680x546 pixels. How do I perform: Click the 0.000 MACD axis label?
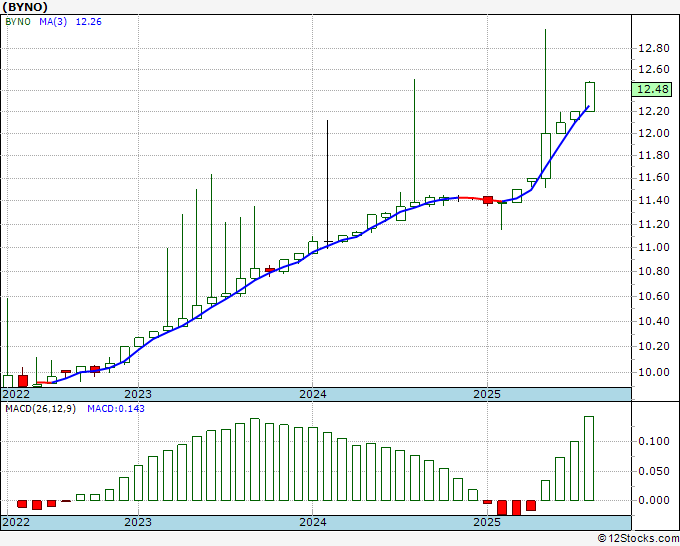coord(654,500)
